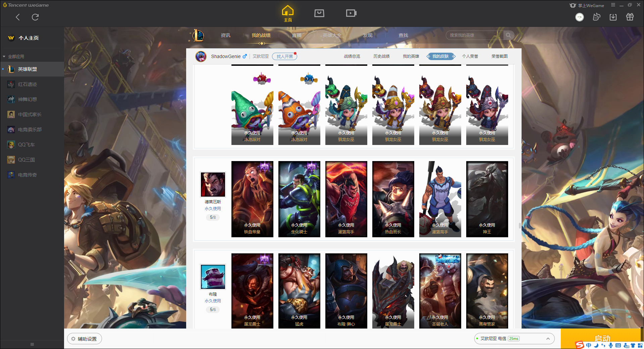Open the gift box icon
Screen dimensions: 644x349
630,17
